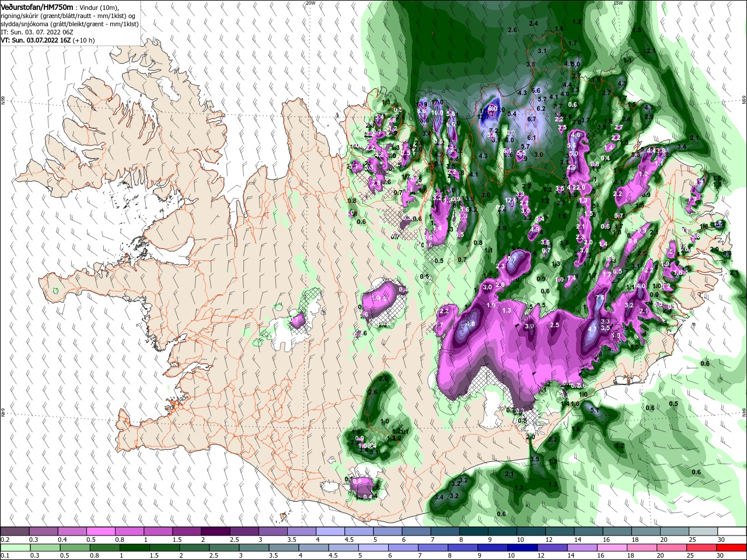The width and height of the screenshot is (747, 560).
Task: Pick dark plum 0.2–0.3 swatch in upper legend
Action: (x=15, y=531)
